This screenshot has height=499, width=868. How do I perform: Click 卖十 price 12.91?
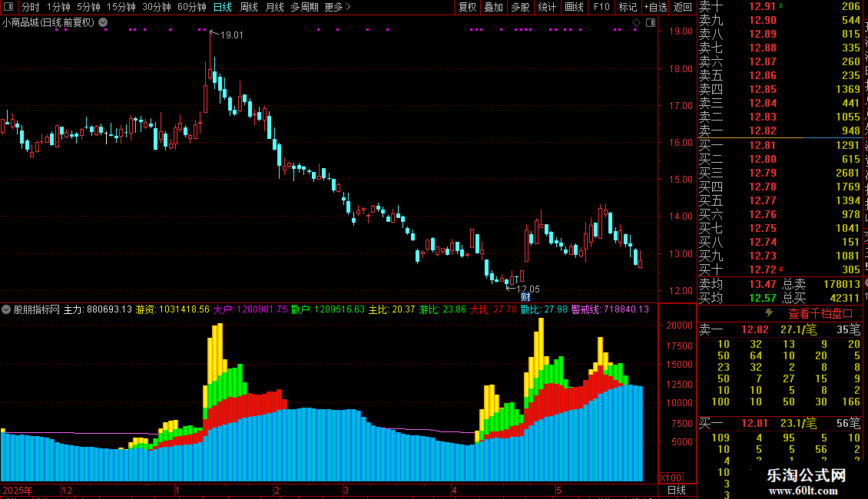pos(762,6)
